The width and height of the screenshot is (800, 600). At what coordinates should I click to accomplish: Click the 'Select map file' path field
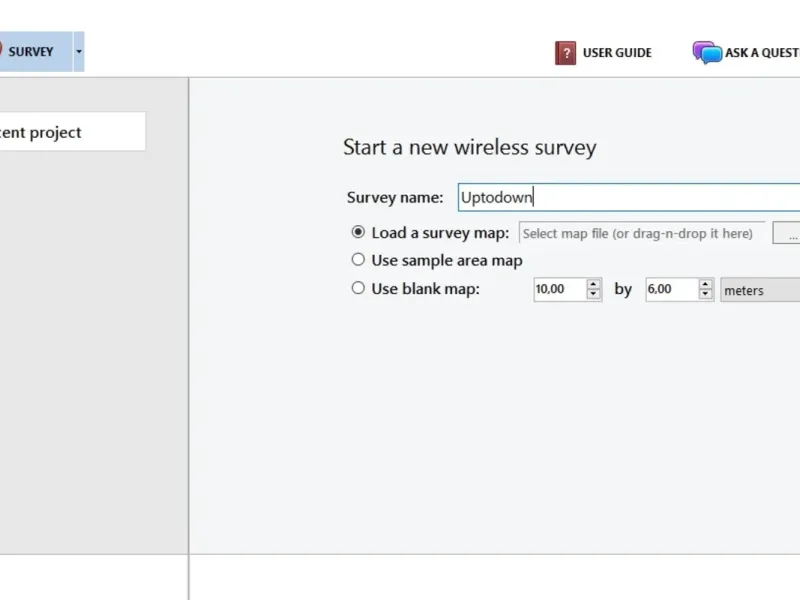pyautogui.click(x=641, y=233)
